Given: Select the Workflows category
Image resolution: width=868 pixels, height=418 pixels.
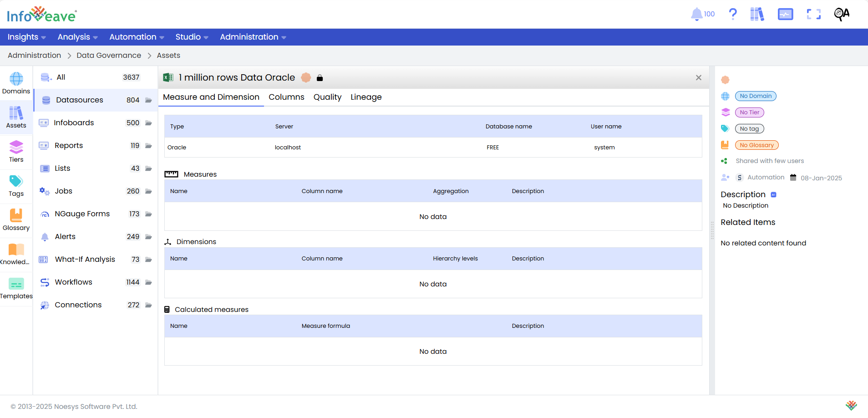Looking at the screenshot, I should click(x=96, y=282).
